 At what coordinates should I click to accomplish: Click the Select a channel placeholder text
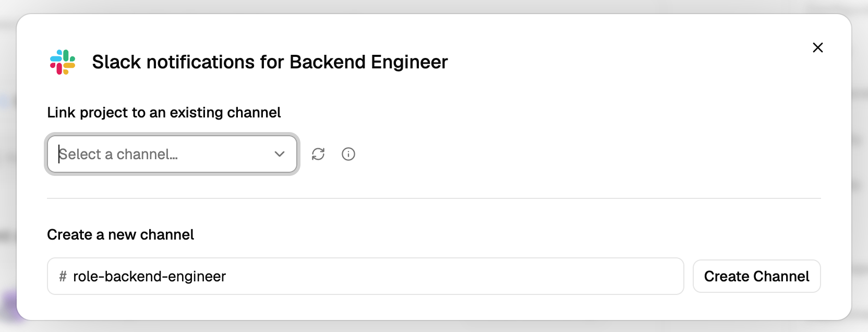(118, 154)
